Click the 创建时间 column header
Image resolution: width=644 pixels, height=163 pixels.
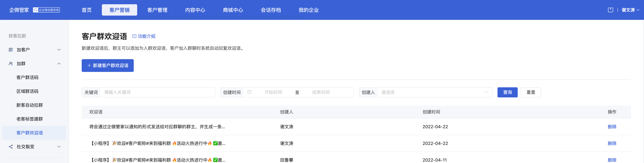431,112
